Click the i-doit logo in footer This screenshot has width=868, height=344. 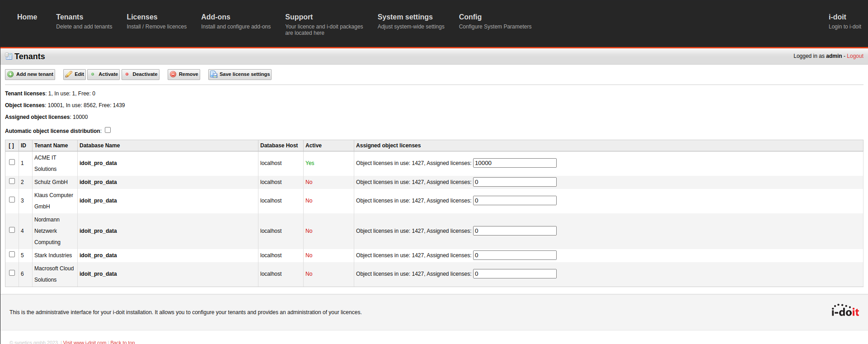[845, 311]
